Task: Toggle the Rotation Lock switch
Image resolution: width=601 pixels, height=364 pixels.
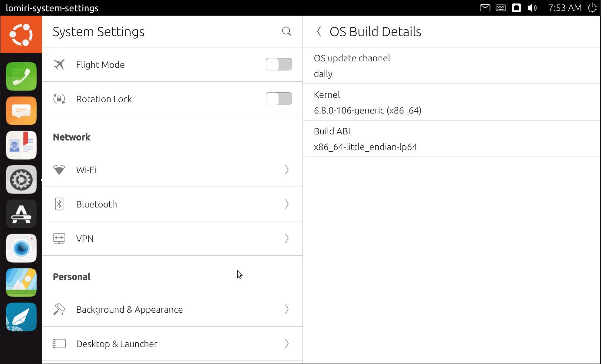Action: coord(279,99)
